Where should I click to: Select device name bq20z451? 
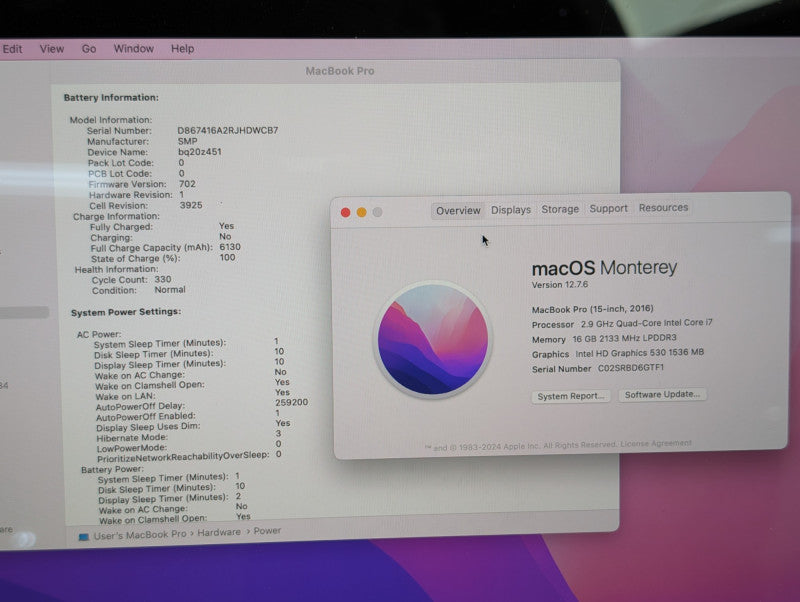click(x=199, y=152)
